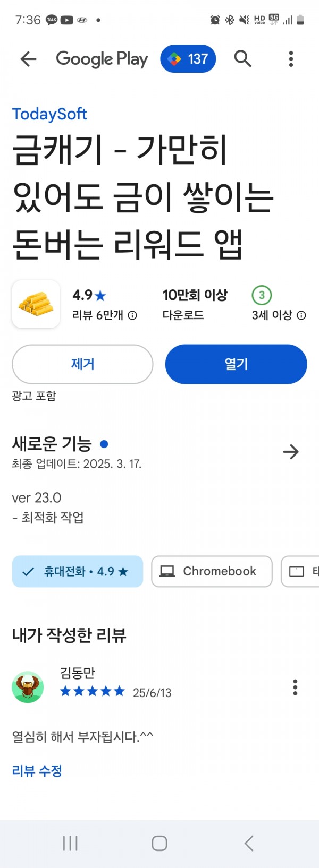Tap the Android recent apps button
Image resolution: width=319 pixels, height=868 pixels.
pyautogui.click(x=70, y=843)
